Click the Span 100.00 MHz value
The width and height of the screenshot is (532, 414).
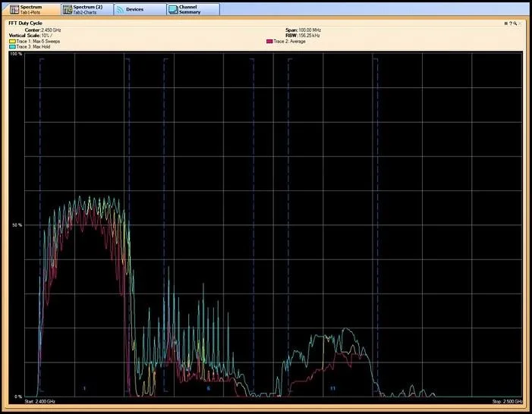tap(310, 30)
